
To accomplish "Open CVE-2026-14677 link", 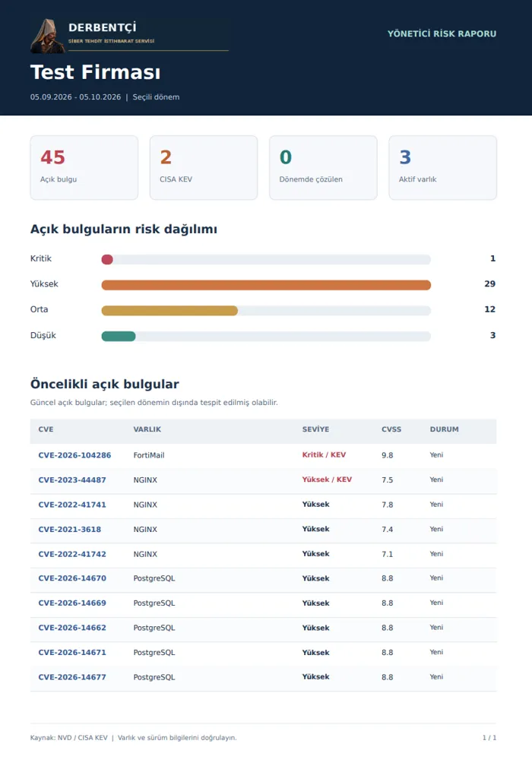I will coord(72,677).
